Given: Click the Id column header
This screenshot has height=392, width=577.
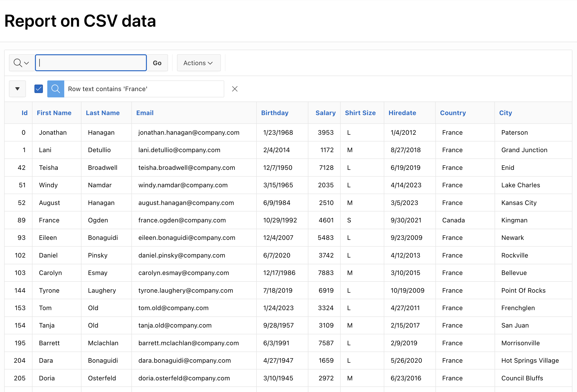Looking at the screenshot, I should coord(24,113).
